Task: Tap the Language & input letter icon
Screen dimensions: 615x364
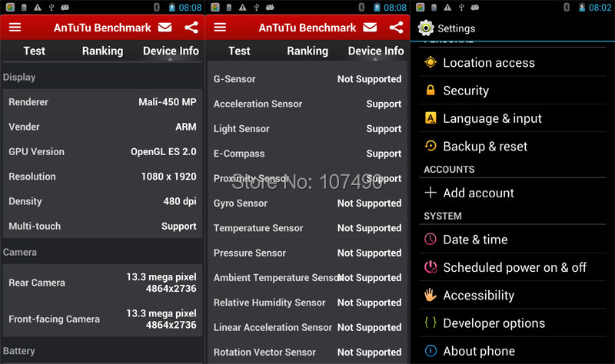Action: coord(430,118)
